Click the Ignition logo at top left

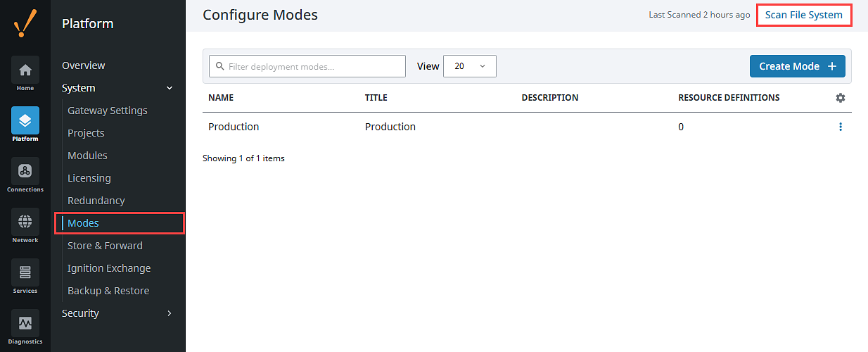[x=25, y=23]
